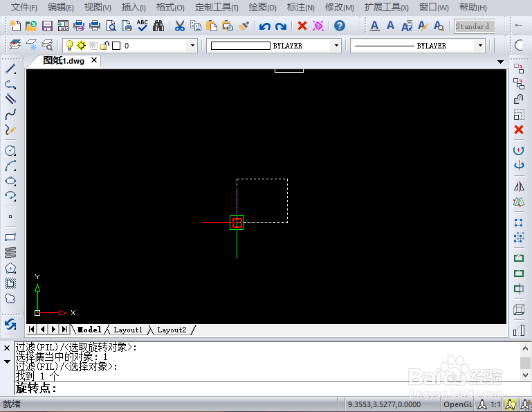Click the OpenGL status bar entry
532x412 pixels.
(x=458, y=404)
